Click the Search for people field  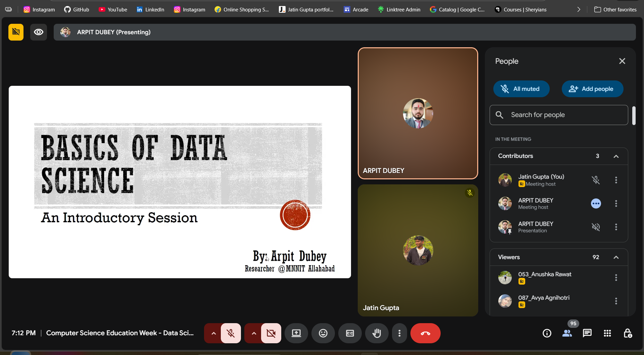coord(558,115)
